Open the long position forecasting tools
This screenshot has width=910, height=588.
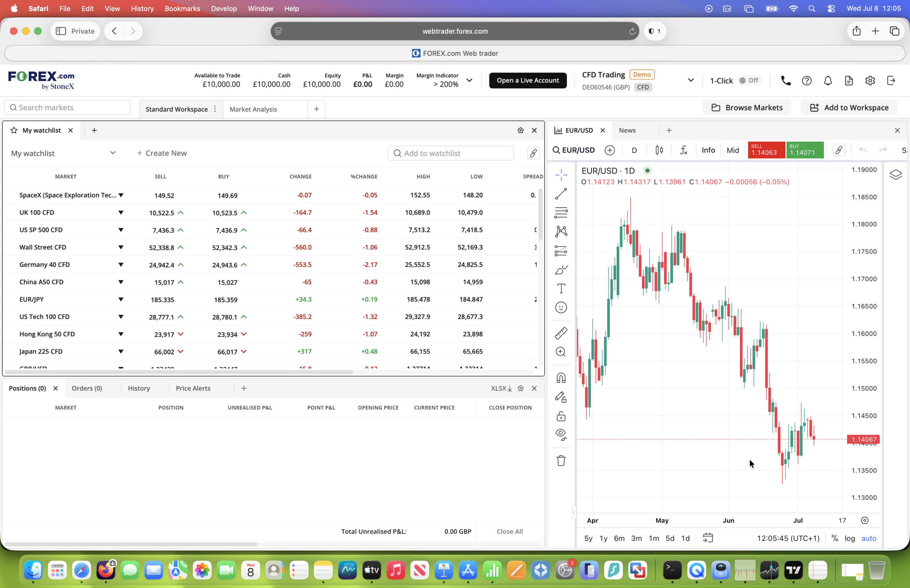(561, 250)
